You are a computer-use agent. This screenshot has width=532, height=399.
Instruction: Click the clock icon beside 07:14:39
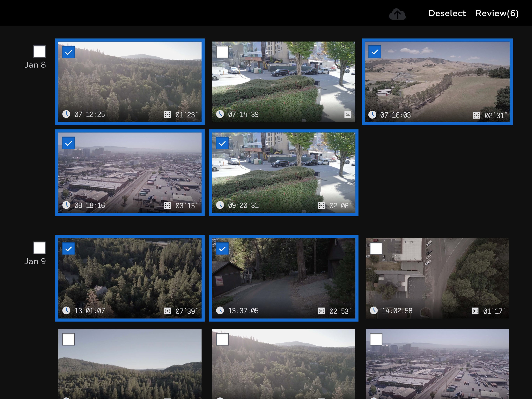[220, 114]
